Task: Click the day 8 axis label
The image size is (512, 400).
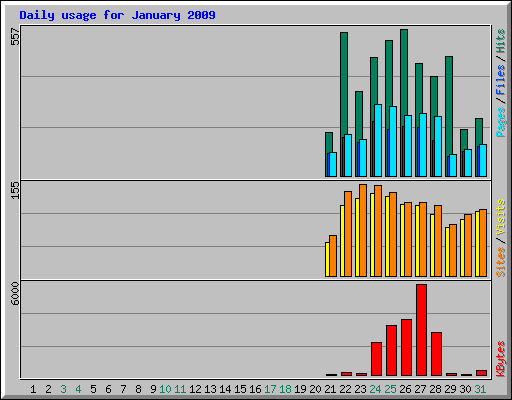Action: coord(138,389)
